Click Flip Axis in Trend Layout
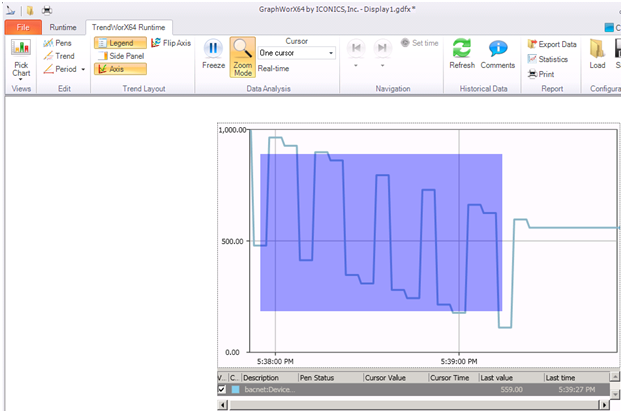Screen dimensions: 627x414 [x=171, y=43]
